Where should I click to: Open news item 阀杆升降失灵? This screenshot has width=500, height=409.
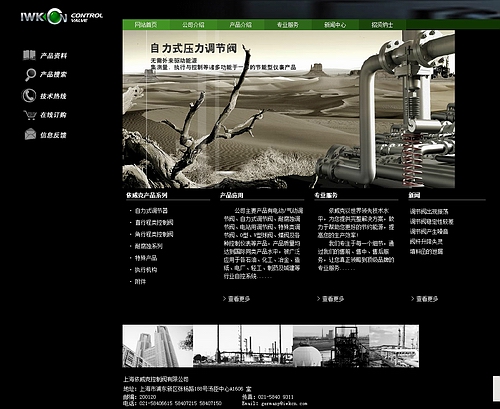[426, 241]
